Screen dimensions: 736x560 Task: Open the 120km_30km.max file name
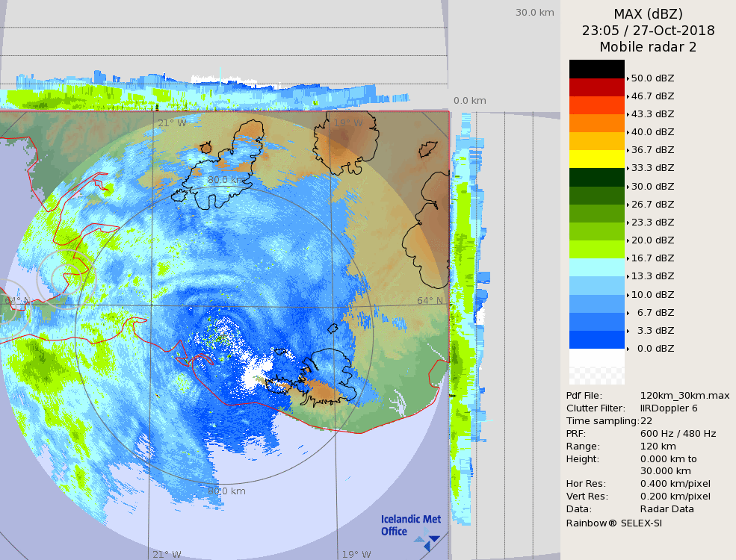point(684,396)
